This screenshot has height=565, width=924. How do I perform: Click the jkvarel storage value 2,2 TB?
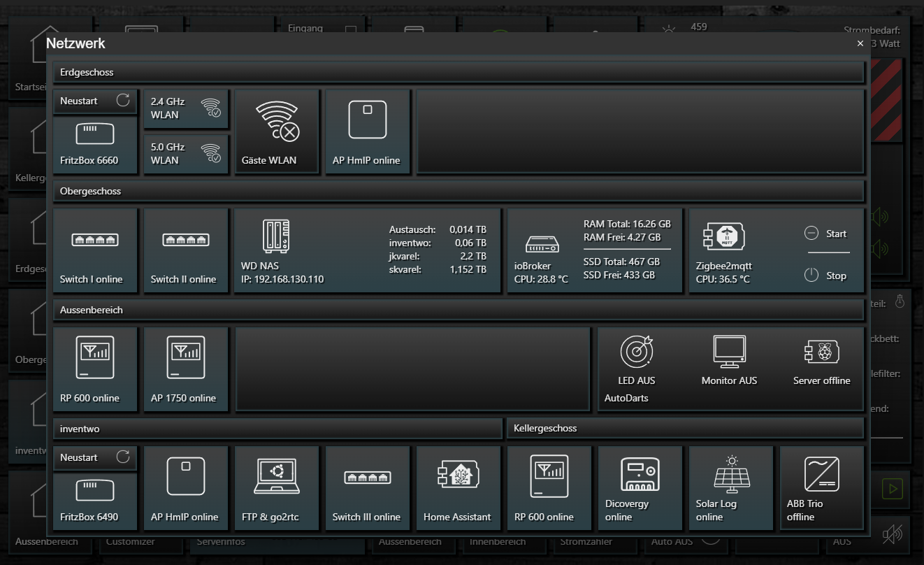click(473, 256)
